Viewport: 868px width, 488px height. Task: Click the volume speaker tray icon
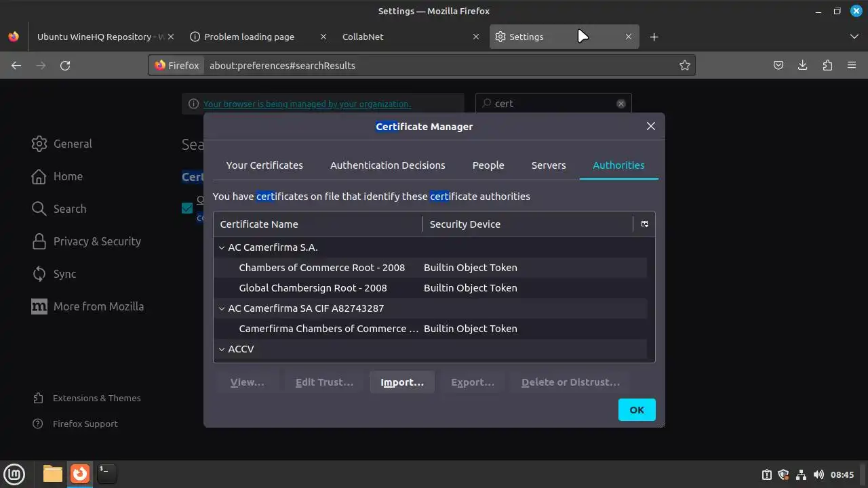point(818,474)
